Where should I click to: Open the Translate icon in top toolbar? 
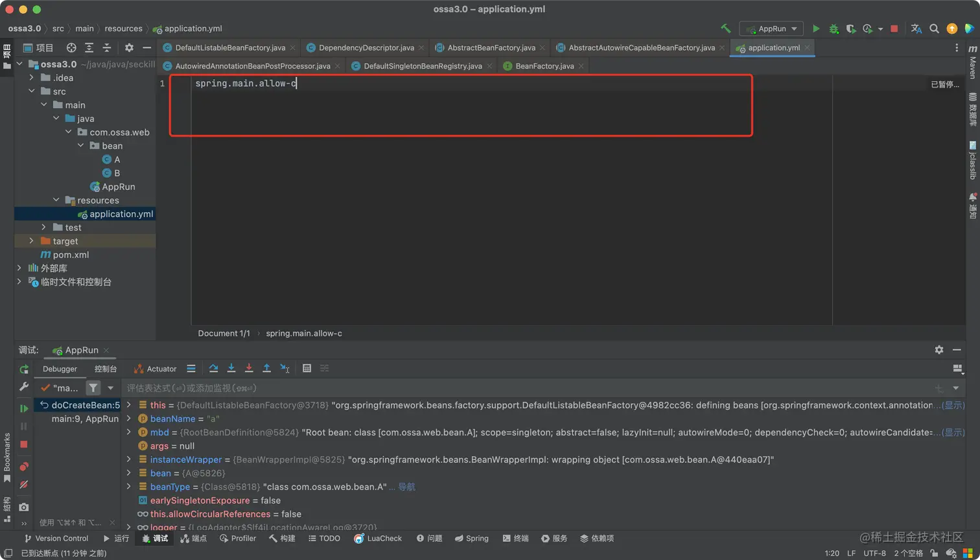[x=916, y=29]
